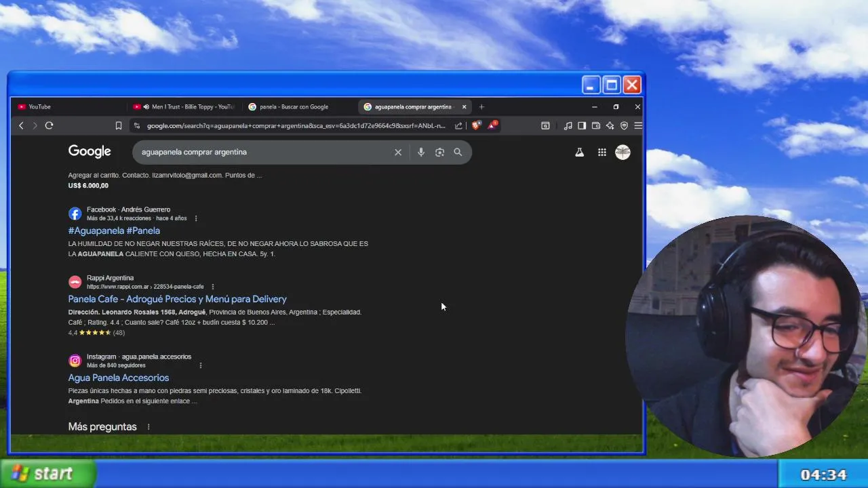Open Leo AI sparkle icon
The height and width of the screenshot is (488, 868).
click(610, 125)
